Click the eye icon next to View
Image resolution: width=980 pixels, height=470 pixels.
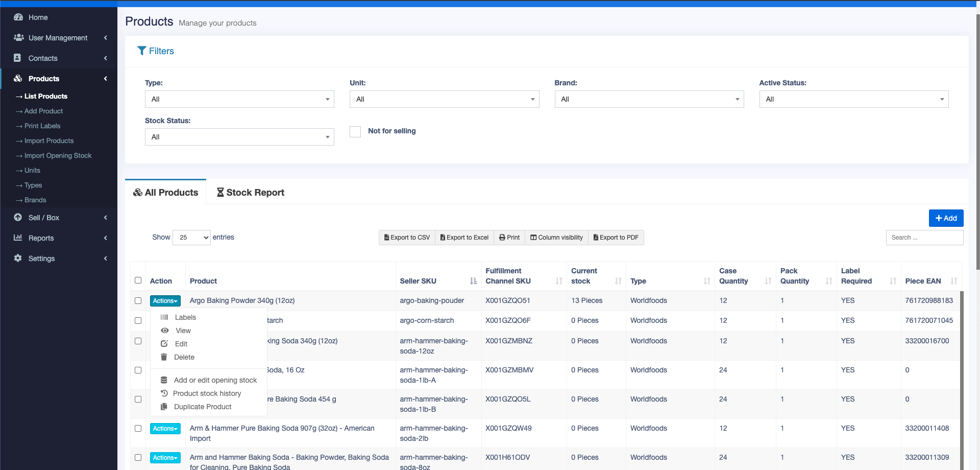coord(165,331)
